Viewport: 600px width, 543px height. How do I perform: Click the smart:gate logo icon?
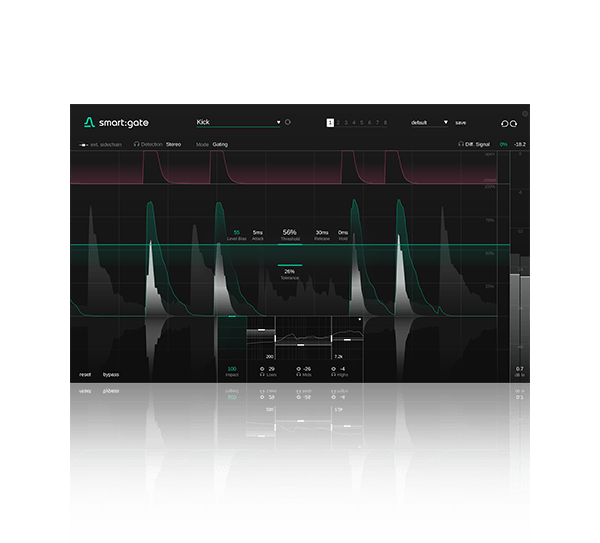click(x=89, y=122)
